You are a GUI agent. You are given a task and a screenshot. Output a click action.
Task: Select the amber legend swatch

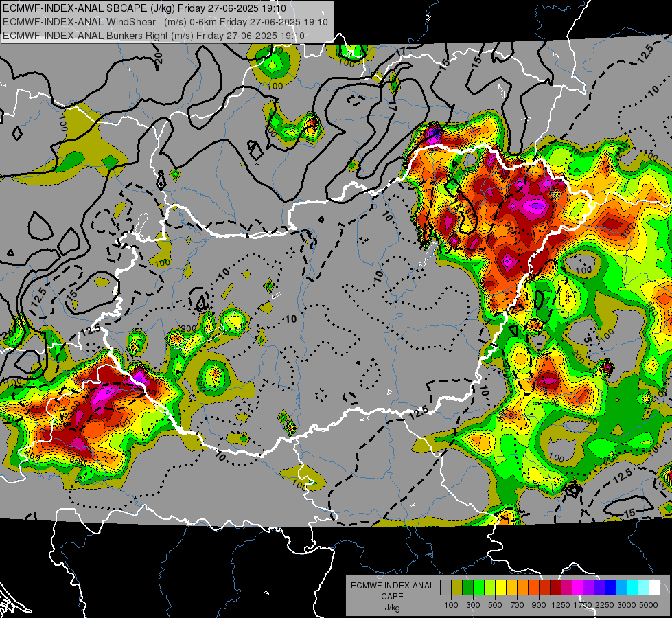tap(511, 588)
